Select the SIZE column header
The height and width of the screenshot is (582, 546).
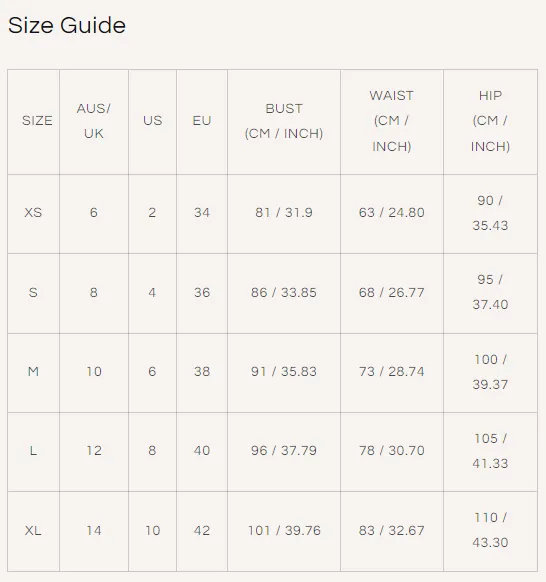pos(37,121)
